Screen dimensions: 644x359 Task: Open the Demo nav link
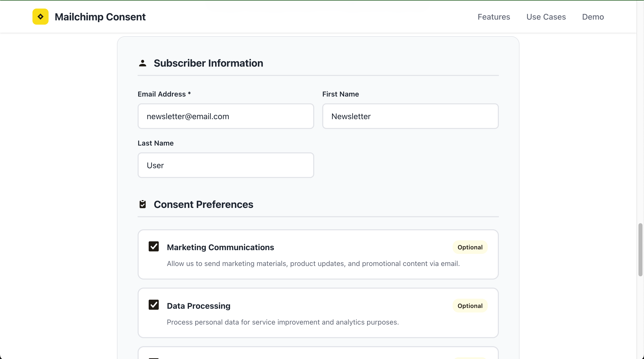[593, 17]
